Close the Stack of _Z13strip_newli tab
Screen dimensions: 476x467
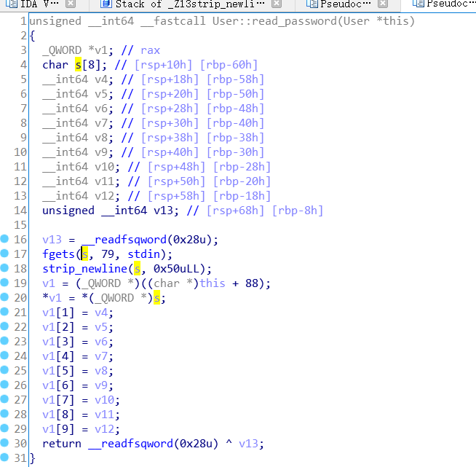tap(277, 4)
